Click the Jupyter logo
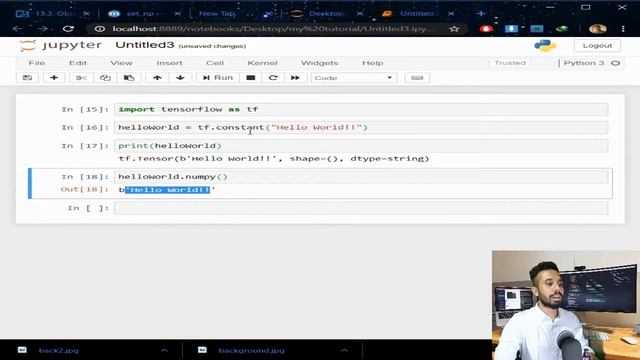 [x=60, y=45]
